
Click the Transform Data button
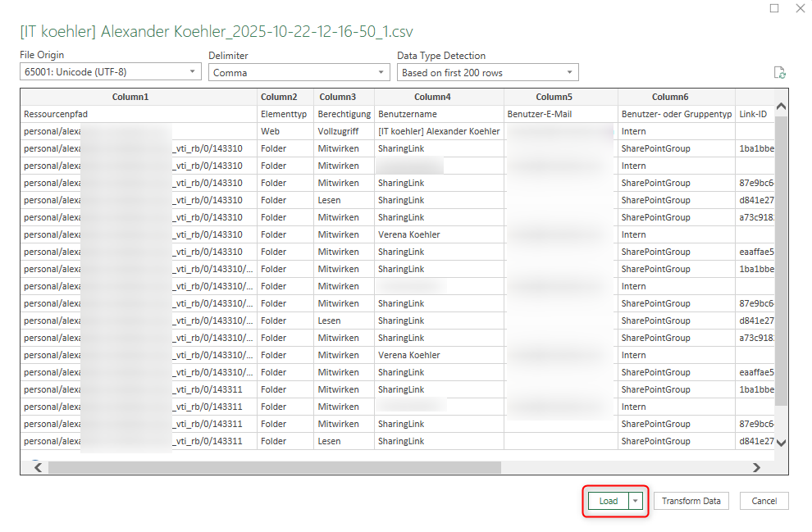coord(691,501)
